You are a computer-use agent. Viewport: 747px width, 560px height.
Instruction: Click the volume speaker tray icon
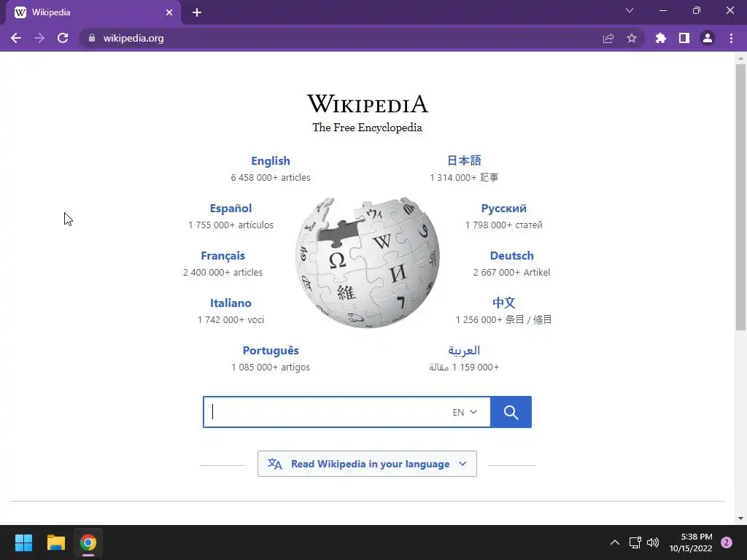coord(653,542)
